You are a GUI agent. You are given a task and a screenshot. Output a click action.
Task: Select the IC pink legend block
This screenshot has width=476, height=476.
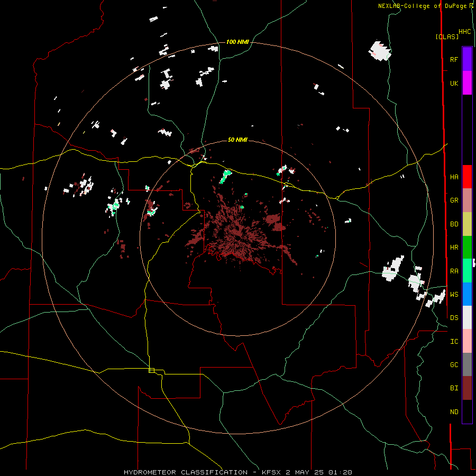pos(467,341)
